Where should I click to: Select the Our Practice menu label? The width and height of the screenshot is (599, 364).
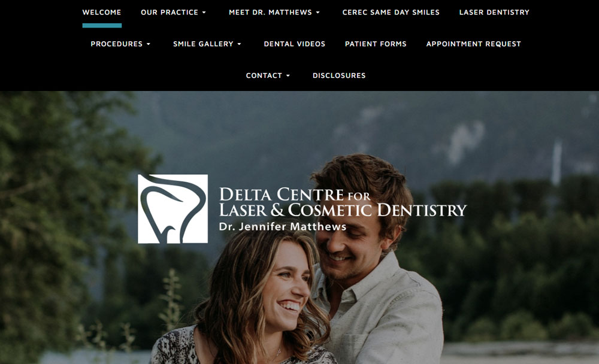(170, 12)
